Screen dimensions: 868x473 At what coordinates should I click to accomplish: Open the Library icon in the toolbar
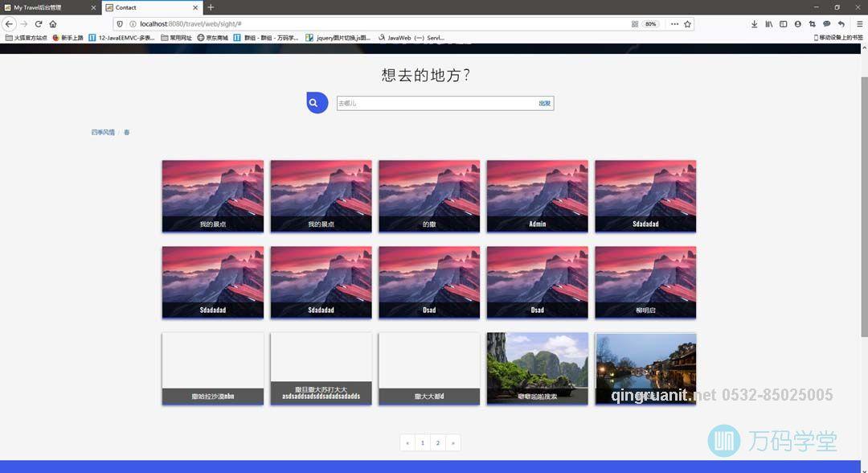[x=769, y=23]
